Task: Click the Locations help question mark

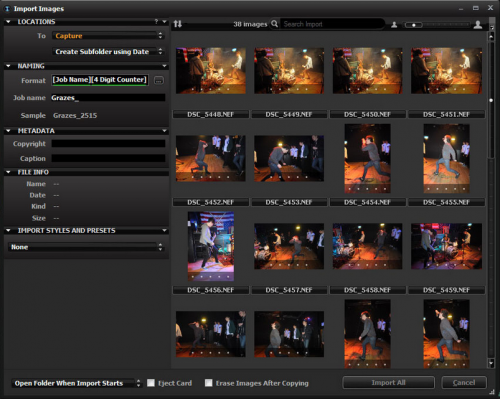Action: tap(156, 22)
